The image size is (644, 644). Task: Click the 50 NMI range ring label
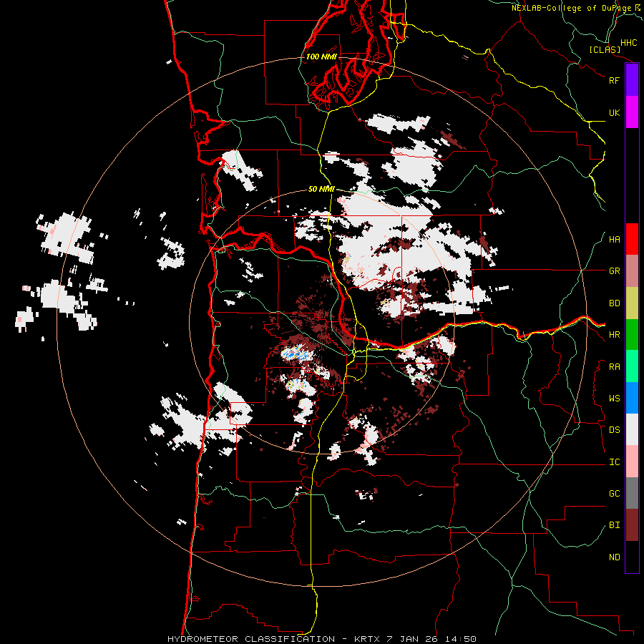click(321, 189)
